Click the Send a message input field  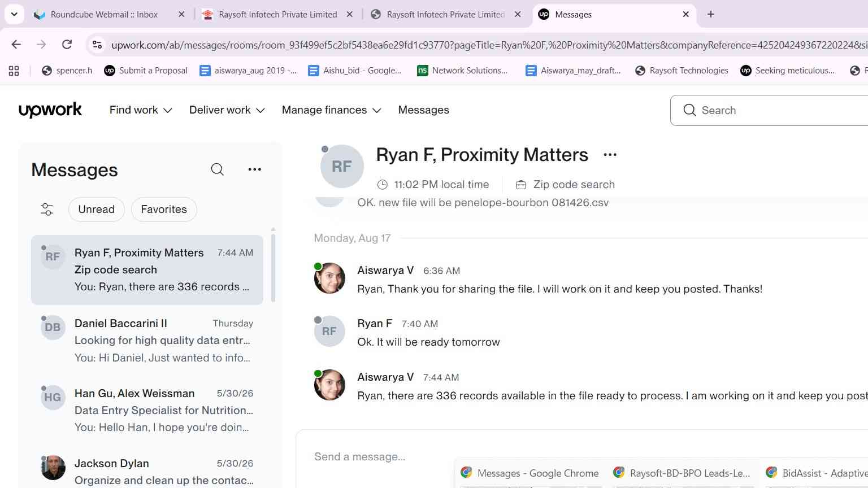[582, 457]
